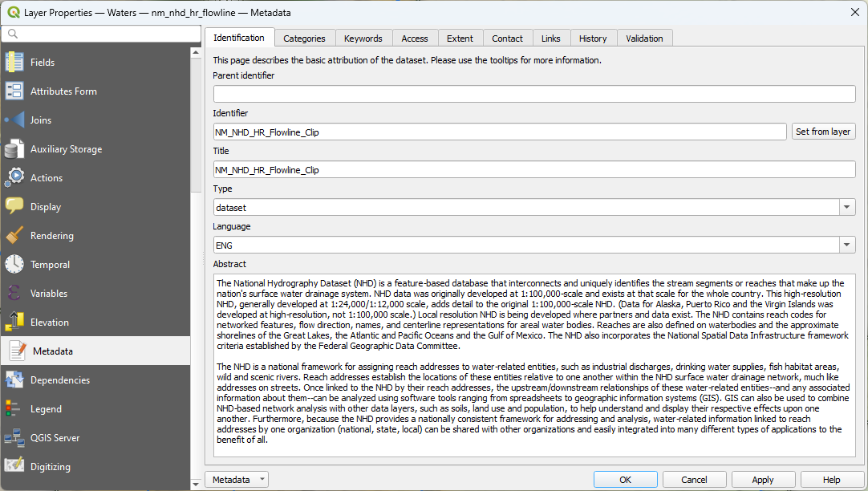This screenshot has width=868, height=491.
Task: Confirm with the OK button
Action: 626,480
